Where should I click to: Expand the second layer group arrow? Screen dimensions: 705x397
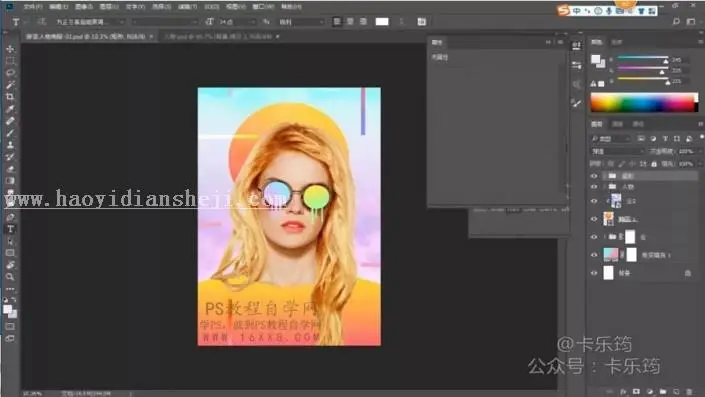(605, 187)
